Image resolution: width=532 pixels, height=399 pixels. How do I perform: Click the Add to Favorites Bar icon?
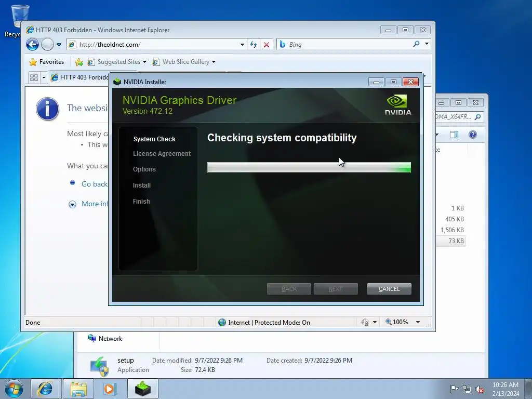pos(79,62)
